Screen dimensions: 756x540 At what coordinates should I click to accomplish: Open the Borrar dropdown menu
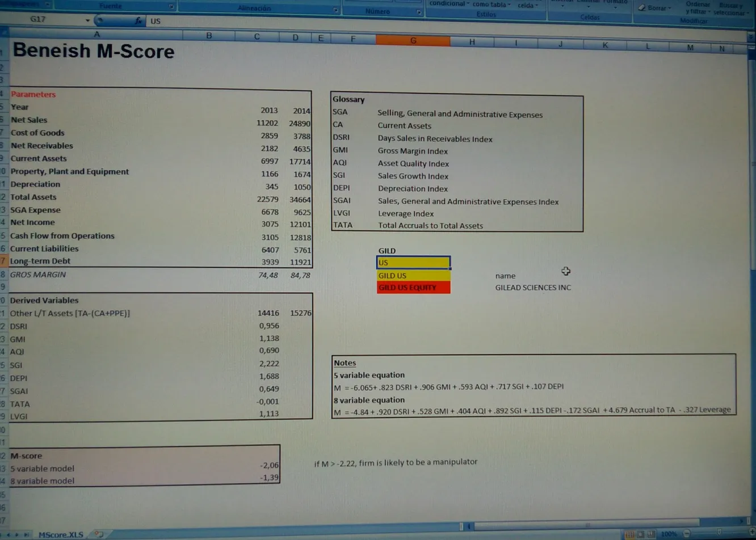(657, 8)
